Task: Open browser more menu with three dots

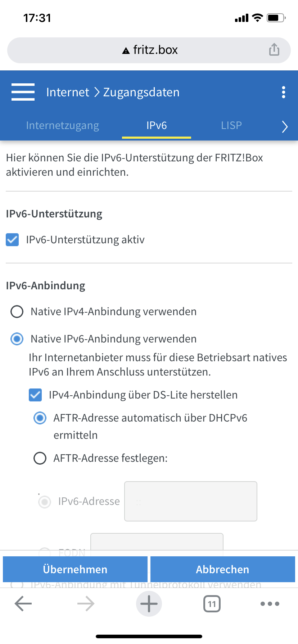Action: tap(270, 604)
